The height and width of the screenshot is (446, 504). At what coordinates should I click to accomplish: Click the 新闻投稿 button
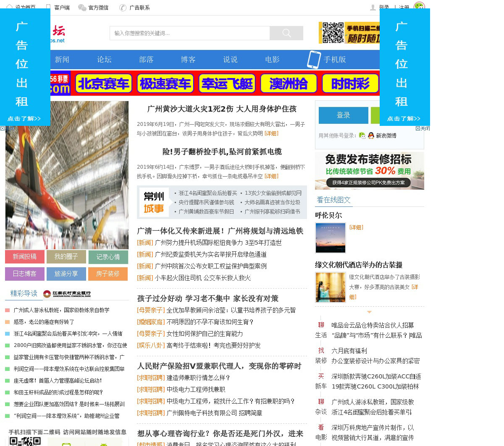pos(25,257)
